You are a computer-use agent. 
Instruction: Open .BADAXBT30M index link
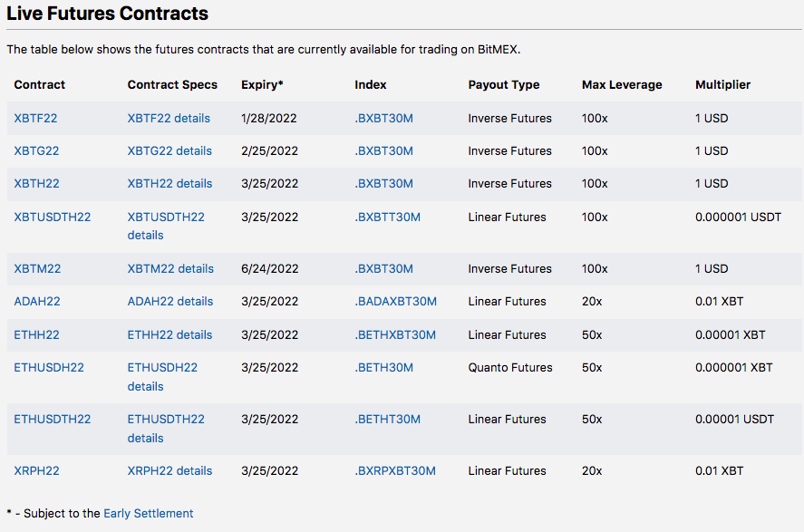[x=395, y=302]
